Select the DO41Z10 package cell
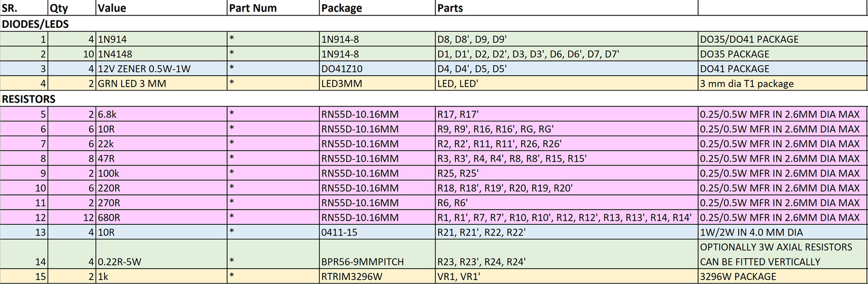Screen dimensions: 868x284 point(377,69)
